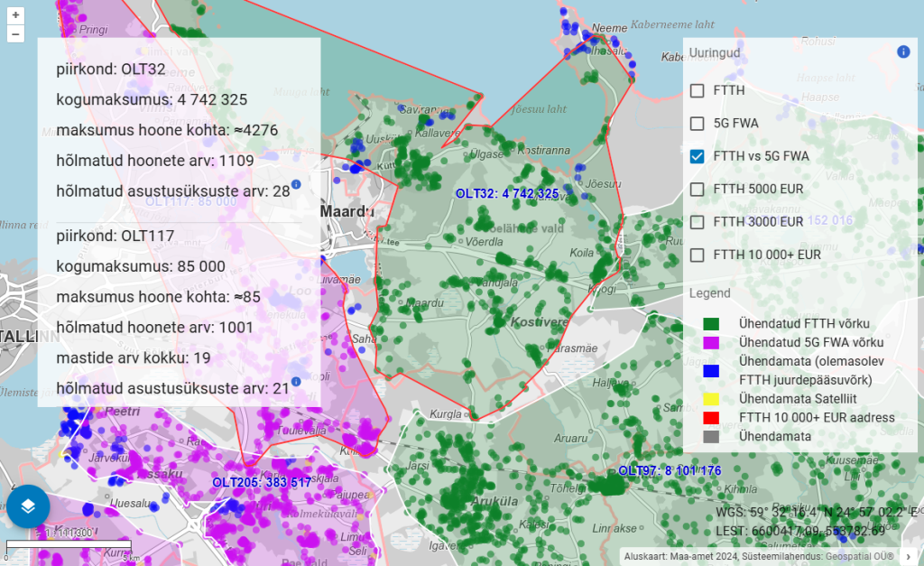Select the 'mastide arv kokku: 19' line
The height and width of the screenshot is (566, 924).
coord(134,358)
